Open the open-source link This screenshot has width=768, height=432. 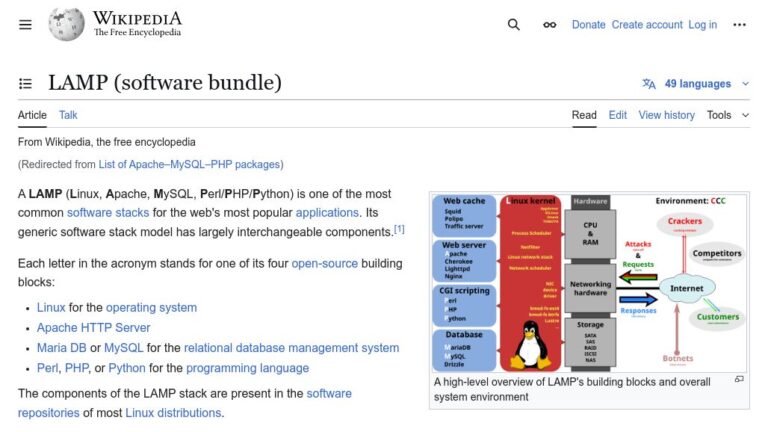coord(324,264)
